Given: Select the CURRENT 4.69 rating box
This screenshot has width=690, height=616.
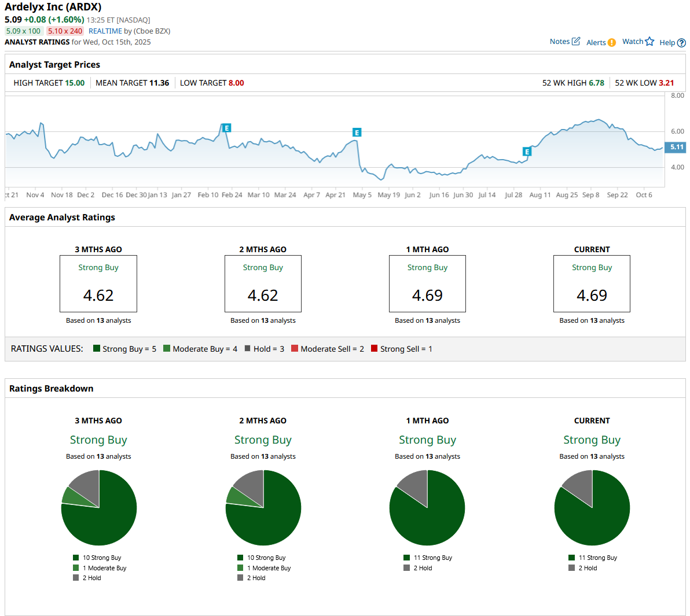Looking at the screenshot, I should tap(592, 283).
